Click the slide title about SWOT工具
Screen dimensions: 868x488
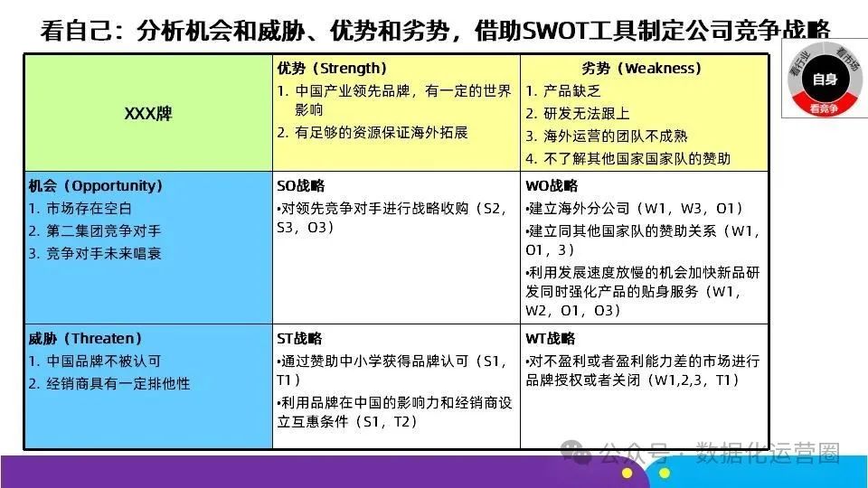pyautogui.click(x=435, y=30)
